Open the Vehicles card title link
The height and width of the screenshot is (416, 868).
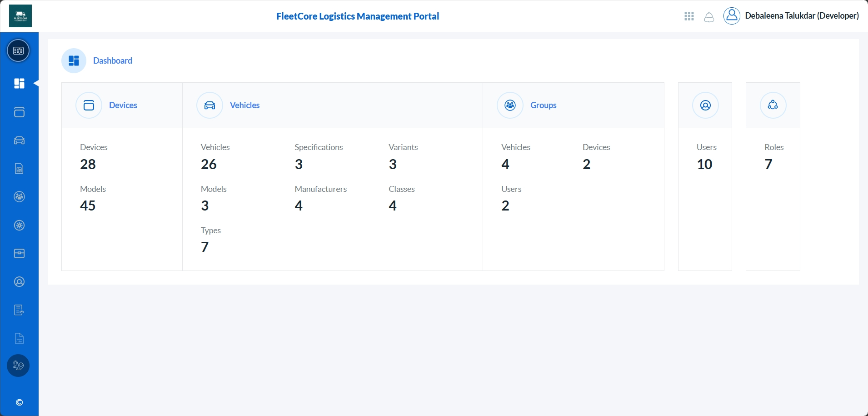tap(244, 105)
